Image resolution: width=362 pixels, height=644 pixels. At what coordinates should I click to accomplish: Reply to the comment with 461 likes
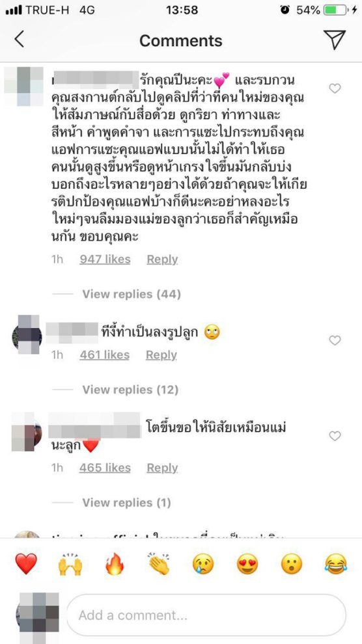click(161, 355)
